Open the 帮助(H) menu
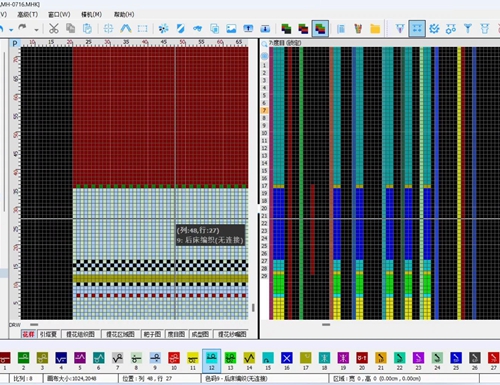Screen dimensions: 500x385 coord(124,14)
